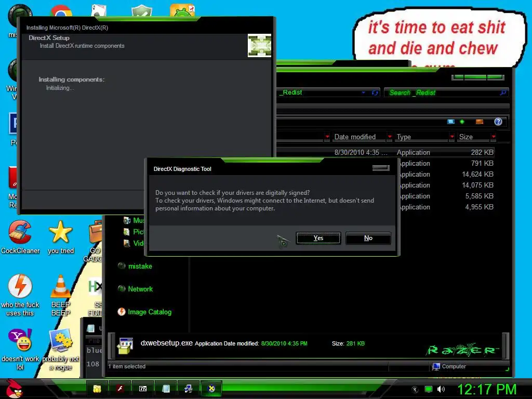Click Initializing... text in DirectX Setup
This screenshot has height=399, width=532.
[x=60, y=88]
